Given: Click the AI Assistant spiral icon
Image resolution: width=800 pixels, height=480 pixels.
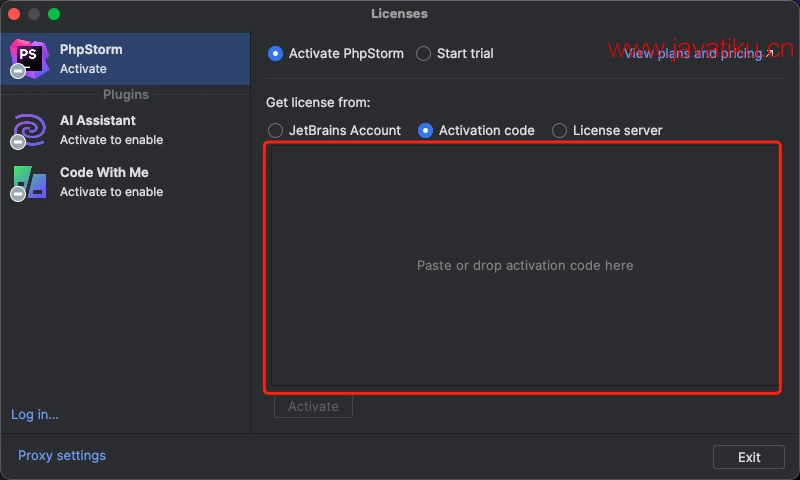Looking at the screenshot, I should tap(29, 130).
